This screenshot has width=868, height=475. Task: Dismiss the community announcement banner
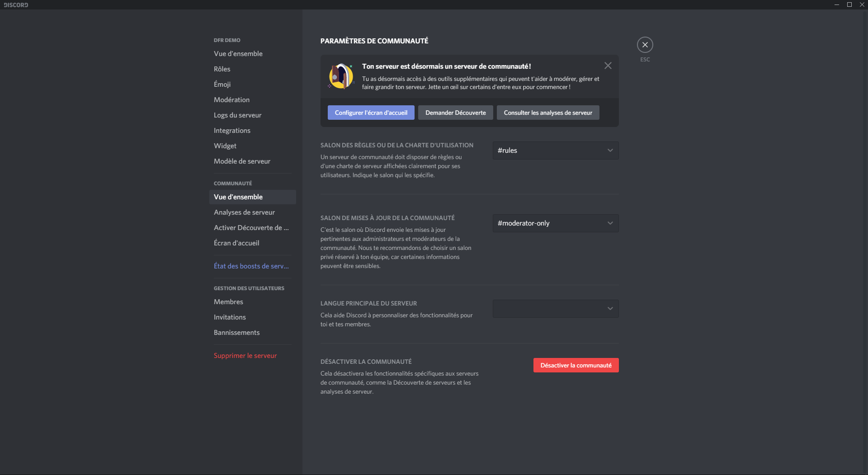point(607,65)
